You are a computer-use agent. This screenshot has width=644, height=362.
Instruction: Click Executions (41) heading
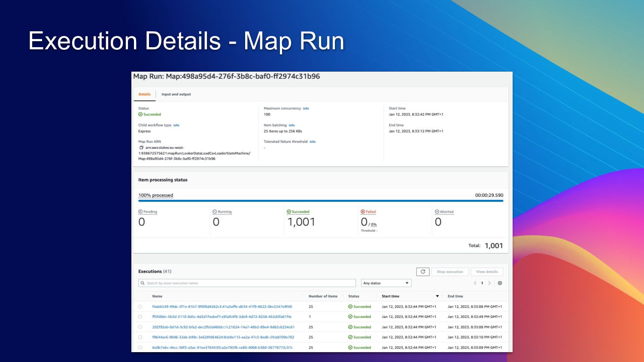[155, 271]
